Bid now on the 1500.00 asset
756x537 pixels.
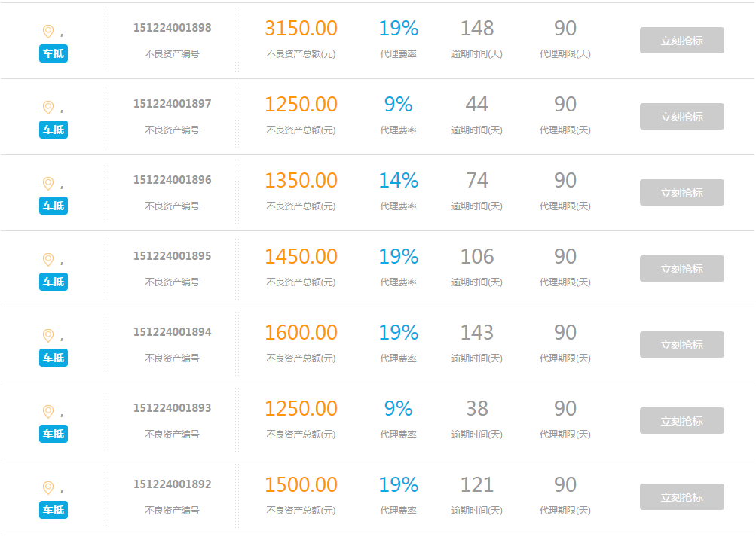[681, 497]
